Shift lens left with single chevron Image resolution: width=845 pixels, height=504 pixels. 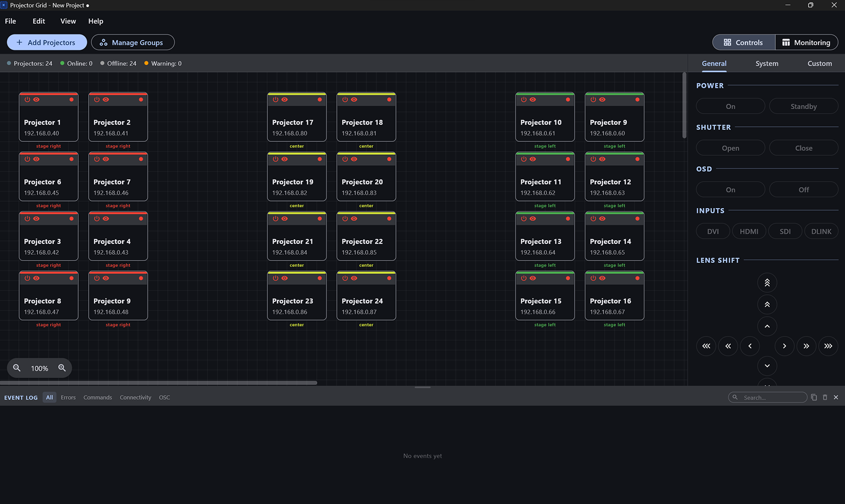pyautogui.click(x=749, y=346)
